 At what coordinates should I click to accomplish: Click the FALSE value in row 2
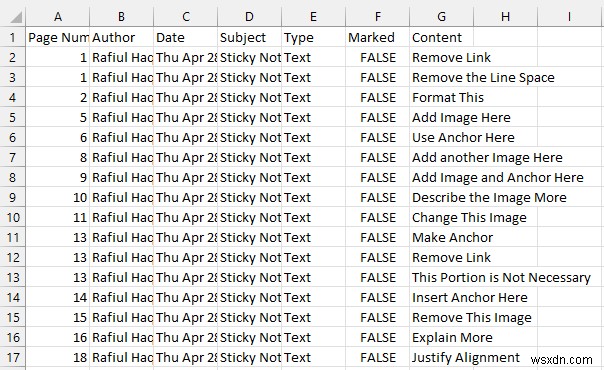(378, 57)
